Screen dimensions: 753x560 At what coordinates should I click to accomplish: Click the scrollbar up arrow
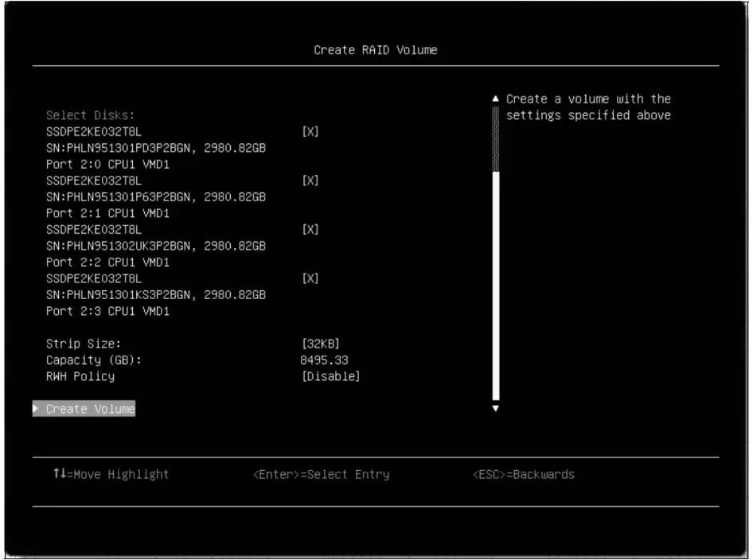point(494,98)
